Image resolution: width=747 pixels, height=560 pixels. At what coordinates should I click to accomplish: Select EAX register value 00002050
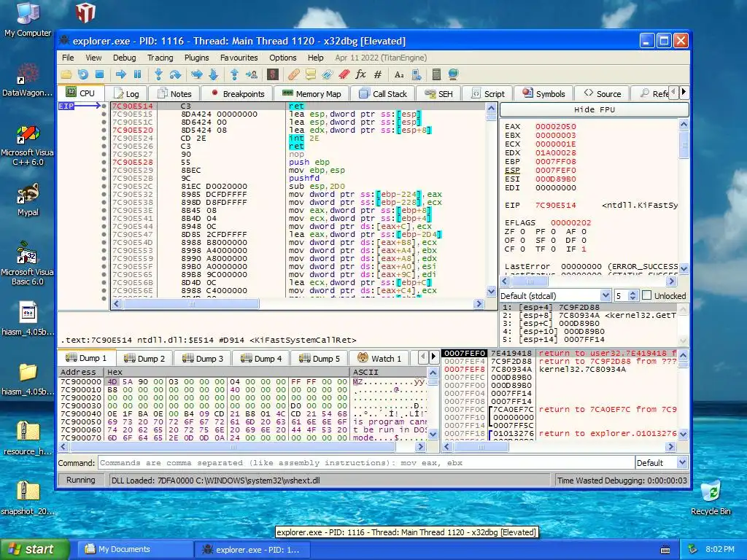(x=555, y=126)
